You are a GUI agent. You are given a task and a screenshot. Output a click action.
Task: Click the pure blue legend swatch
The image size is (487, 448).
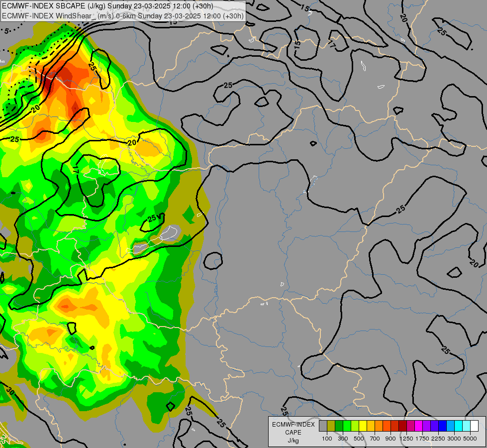click(x=442, y=426)
